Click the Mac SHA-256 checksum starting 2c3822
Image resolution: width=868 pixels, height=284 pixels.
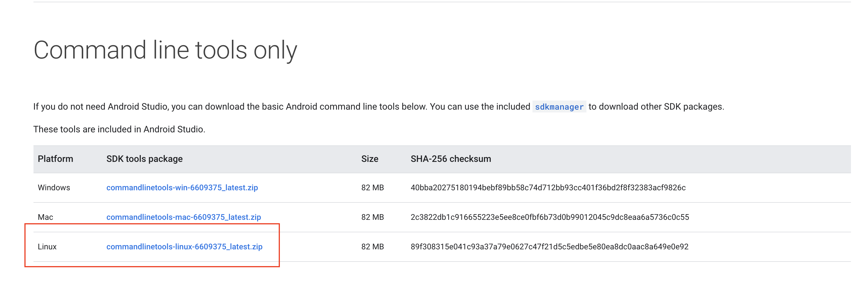[x=549, y=217]
